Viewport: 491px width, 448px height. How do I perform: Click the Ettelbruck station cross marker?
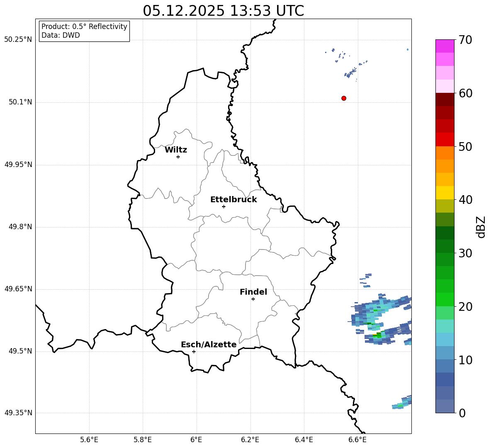224,206
